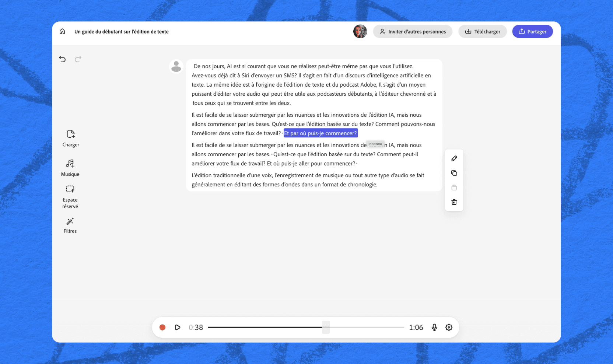Click the redo arrow

tap(78, 59)
